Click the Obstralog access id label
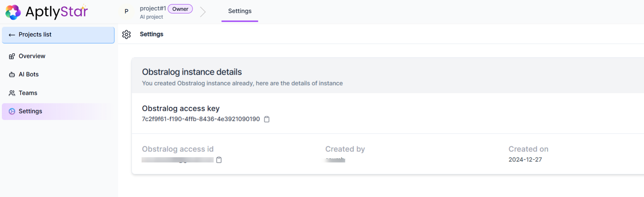Viewport: 644px width, 197px height. (x=178, y=149)
